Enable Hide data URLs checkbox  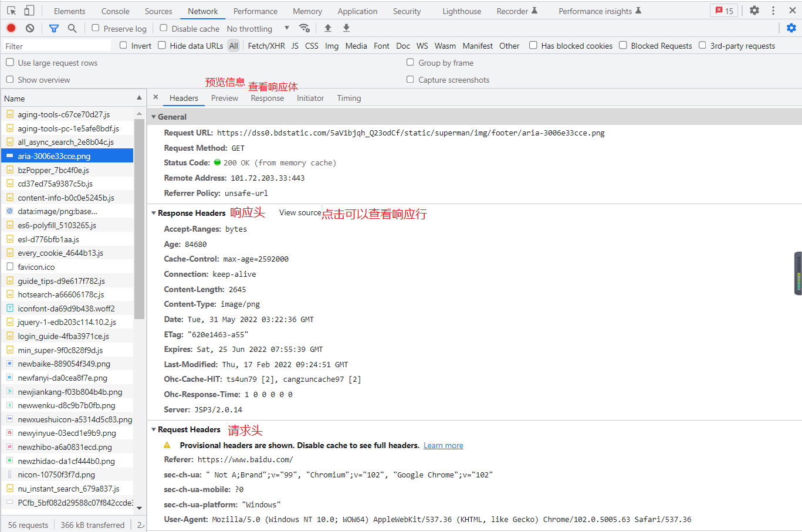tap(162, 45)
